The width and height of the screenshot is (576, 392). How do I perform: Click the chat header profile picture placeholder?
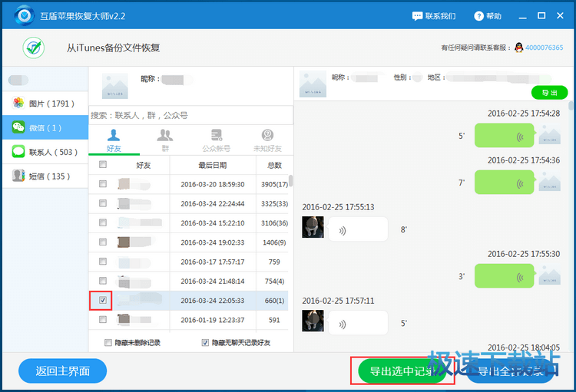pos(313,84)
